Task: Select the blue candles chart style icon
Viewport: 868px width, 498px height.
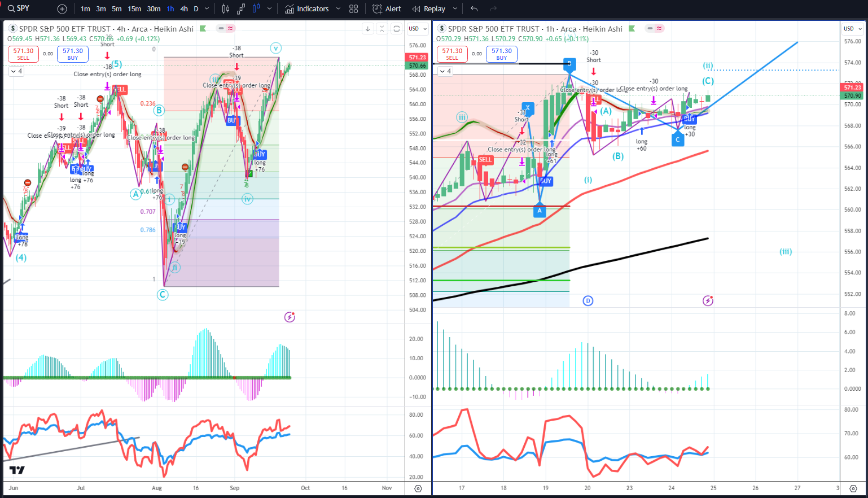Action: click(256, 9)
